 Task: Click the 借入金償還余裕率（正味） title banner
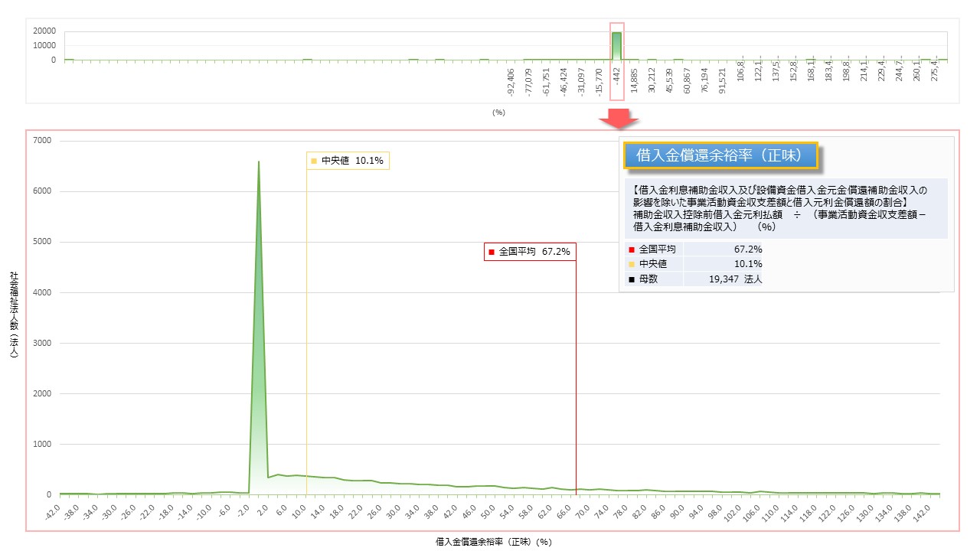(720, 155)
